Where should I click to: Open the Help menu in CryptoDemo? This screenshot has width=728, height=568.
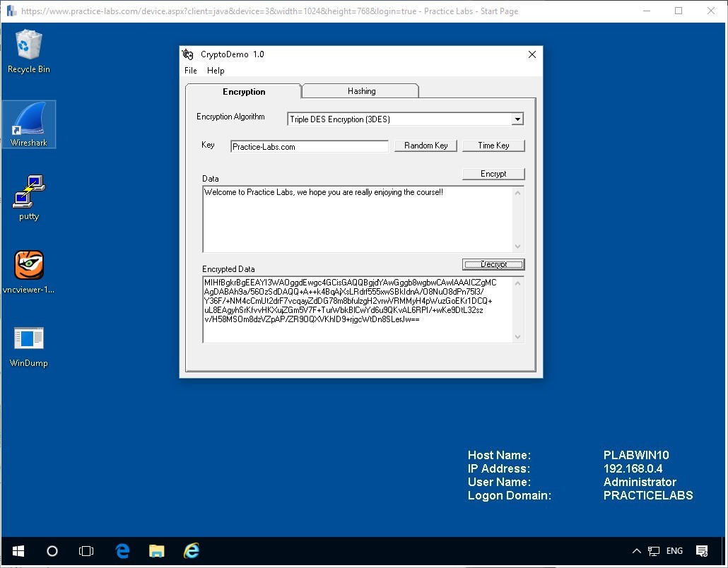[x=215, y=70]
